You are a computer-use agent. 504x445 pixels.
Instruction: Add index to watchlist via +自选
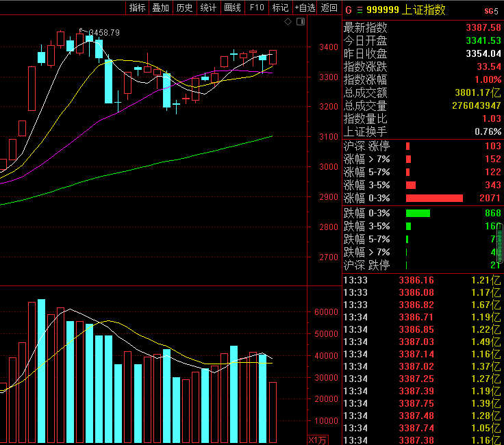tap(305, 8)
